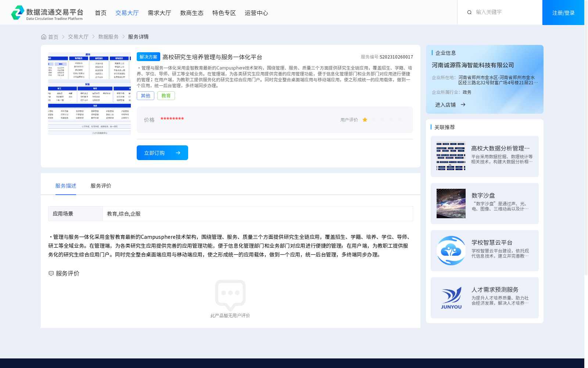Click product title 高校研究生培养管理与服务一体化平台
The height and width of the screenshot is (368, 588).
click(212, 57)
